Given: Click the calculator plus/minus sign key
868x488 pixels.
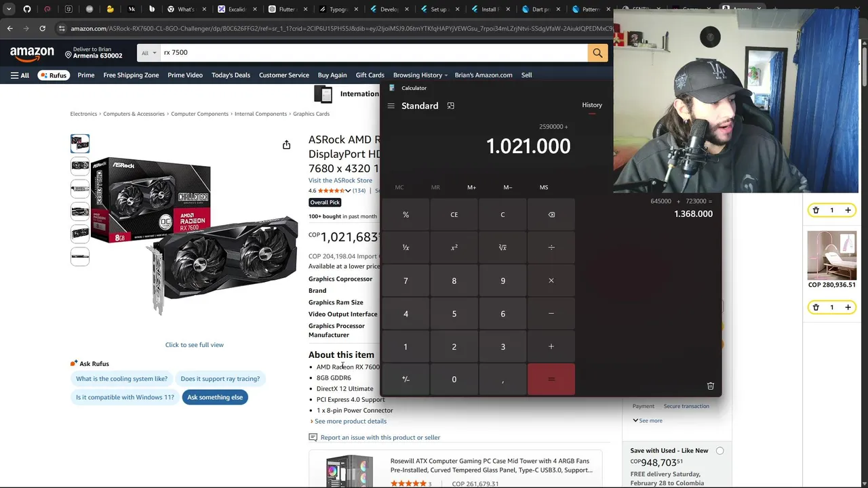Looking at the screenshot, I should [x=406, y=380].
